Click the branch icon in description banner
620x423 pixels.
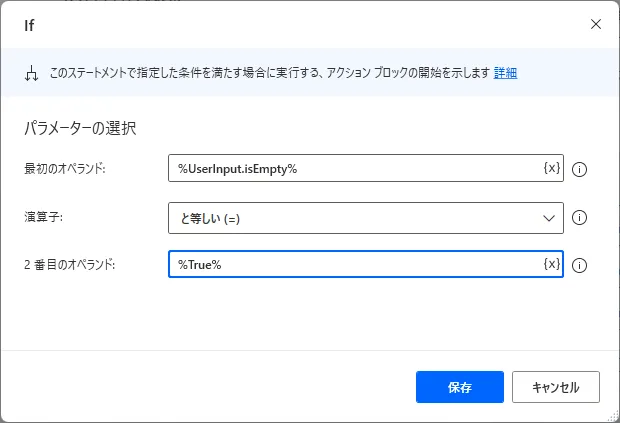click(30, 73)
